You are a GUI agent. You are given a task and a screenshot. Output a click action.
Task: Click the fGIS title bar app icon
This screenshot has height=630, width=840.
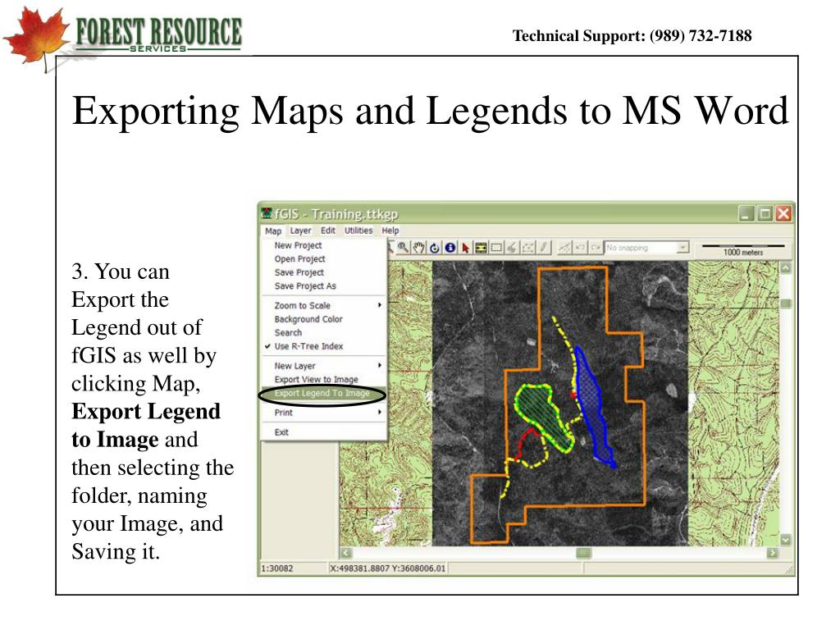tap(267, 214)
